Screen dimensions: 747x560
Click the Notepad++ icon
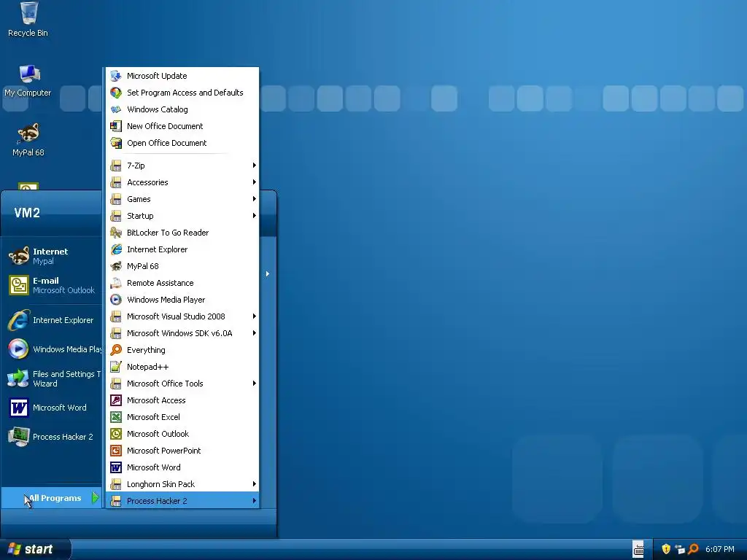116,367
